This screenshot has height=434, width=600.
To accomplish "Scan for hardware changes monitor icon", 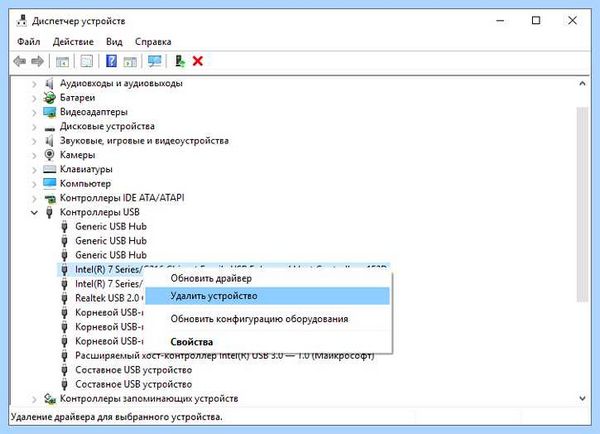I will [155, 61].
